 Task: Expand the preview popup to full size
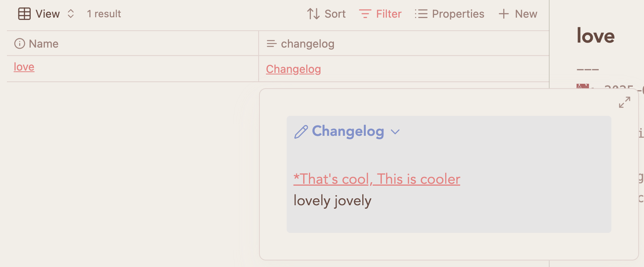(x=624, y=102)
